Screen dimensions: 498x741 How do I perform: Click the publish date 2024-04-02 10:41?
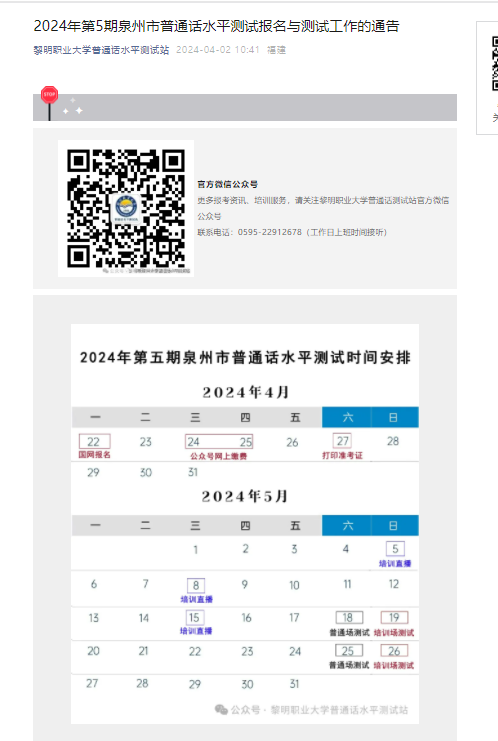point(218,50)
